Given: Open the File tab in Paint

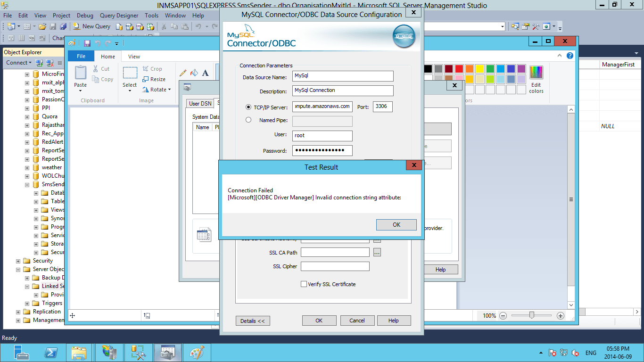Looking at the screenshot, I should [x=81, y=56].
